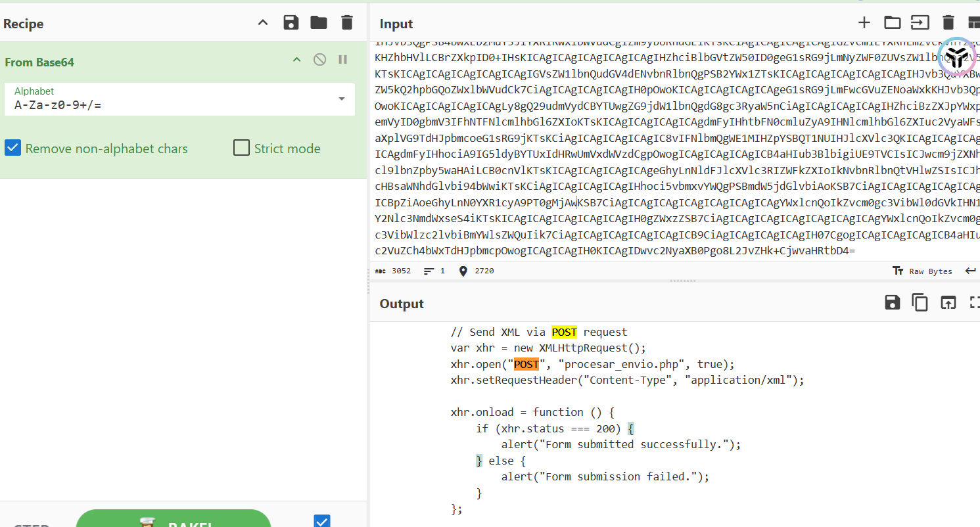Viewport: 980px width, 527px height.
Task: Change input encoding via Raw Bytes
Action: coord(922,271)
